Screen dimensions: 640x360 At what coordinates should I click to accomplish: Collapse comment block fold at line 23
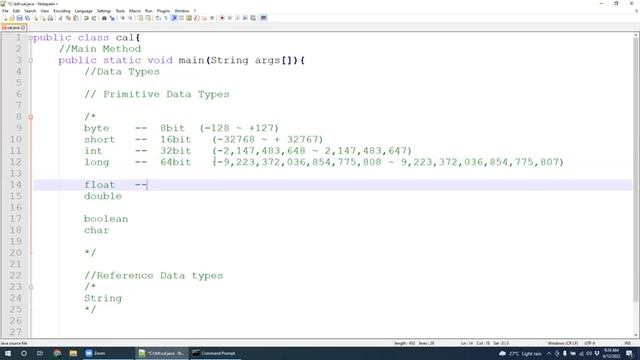pos(31,287)
